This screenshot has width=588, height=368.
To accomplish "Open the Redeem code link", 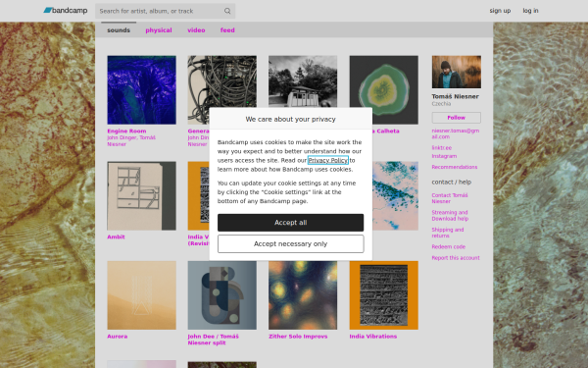I will [x=449, y=247].
